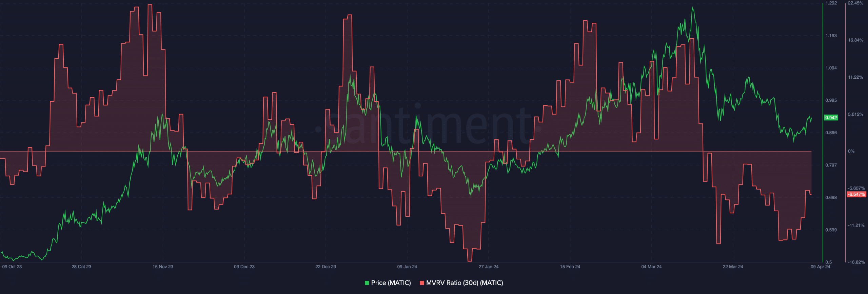The image size is (868, 294).
Task: Select the green 0.942 current price tag
Action: (x=831, y=118)
